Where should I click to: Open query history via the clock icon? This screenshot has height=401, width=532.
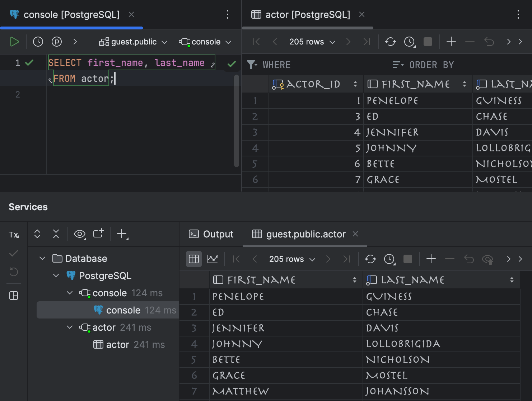[38, 41]
